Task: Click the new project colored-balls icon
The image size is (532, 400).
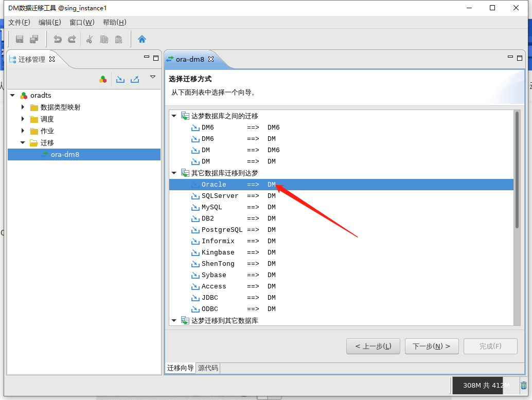Action: tap(103, 79)
